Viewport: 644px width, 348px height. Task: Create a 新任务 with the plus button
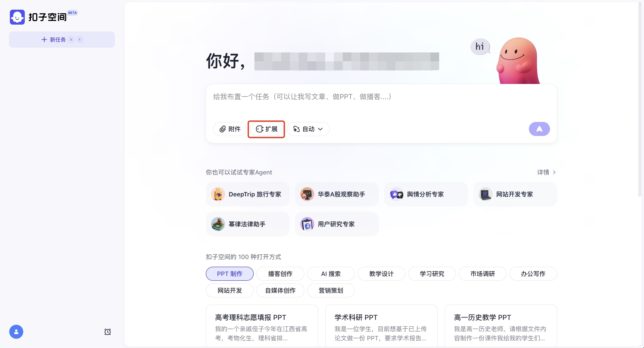point(62,40)
